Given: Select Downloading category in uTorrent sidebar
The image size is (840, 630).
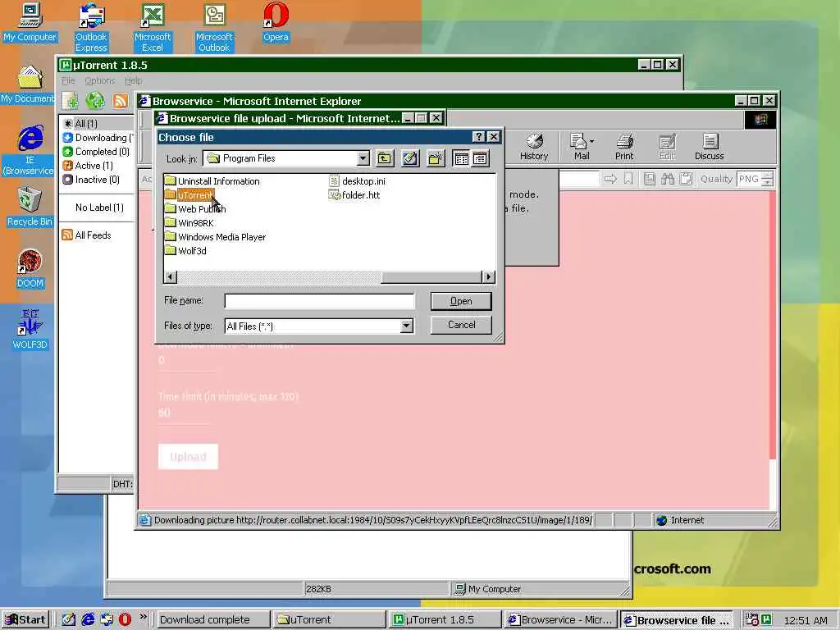Looking at the screenshot, I should 98,138.
